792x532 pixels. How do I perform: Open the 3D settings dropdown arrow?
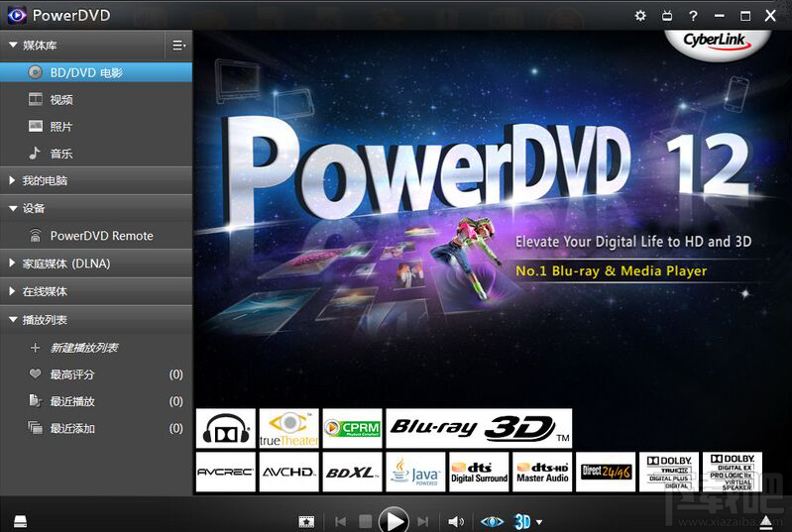coord(539,522)
